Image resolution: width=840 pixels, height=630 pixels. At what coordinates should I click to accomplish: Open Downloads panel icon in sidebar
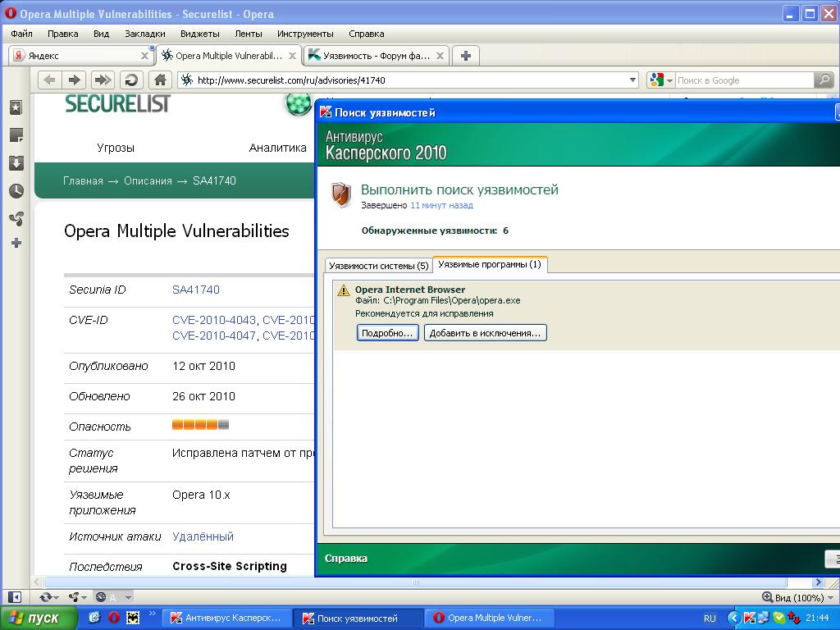[16, 163]
